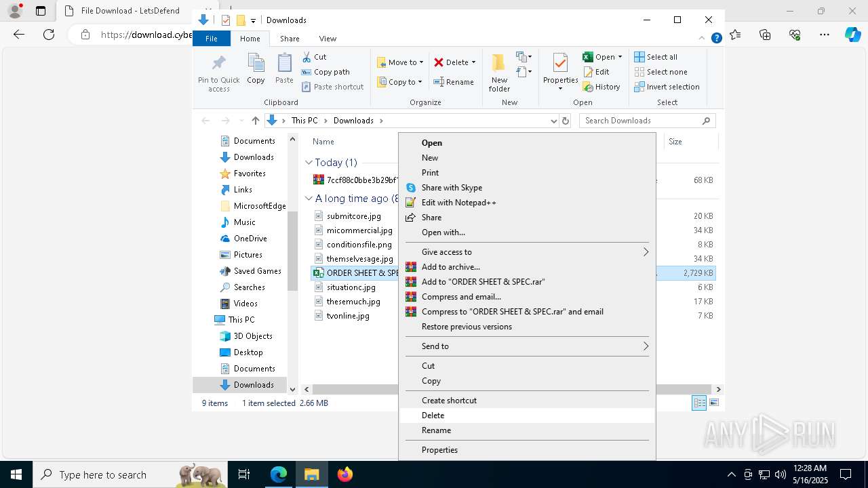This screenshot has width=868, height=488.
Task: Click Edit with Notepad++ entry
Action: click(526, 203)
